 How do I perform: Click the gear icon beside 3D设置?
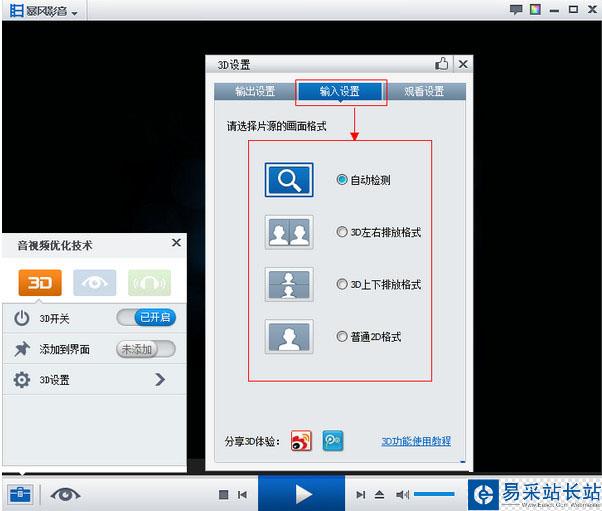coord(22,380)
